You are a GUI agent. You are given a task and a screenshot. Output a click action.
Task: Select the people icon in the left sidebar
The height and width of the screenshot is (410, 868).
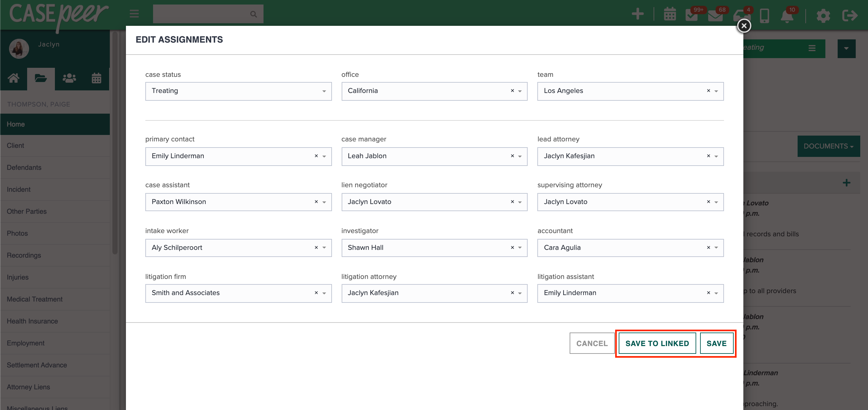[69, 78]
